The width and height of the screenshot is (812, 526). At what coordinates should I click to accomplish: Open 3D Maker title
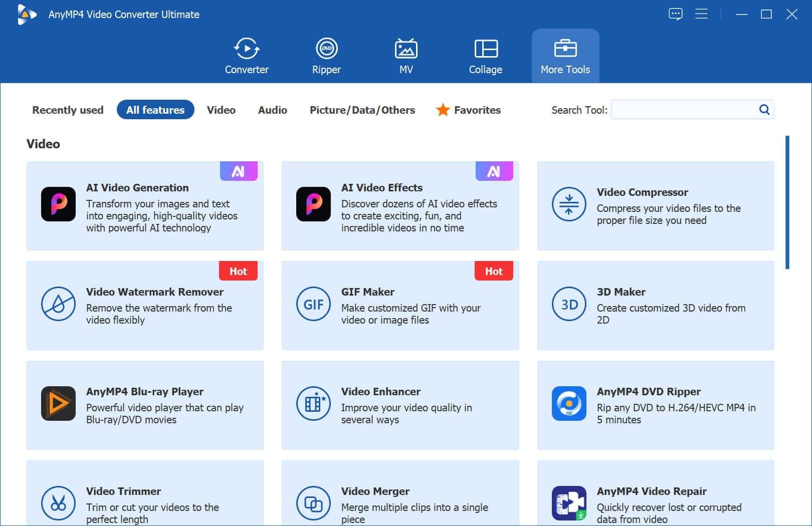(x=621, y=292)
